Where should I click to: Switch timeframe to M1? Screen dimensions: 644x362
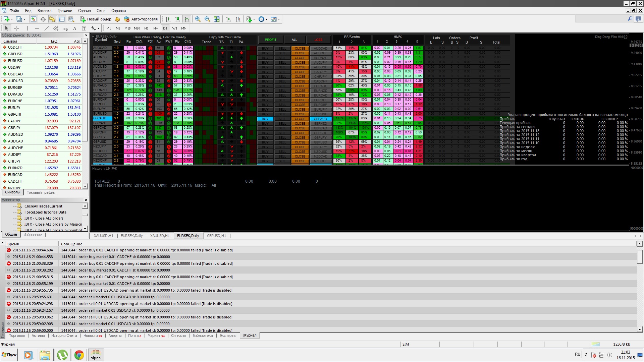coord(109,28)
